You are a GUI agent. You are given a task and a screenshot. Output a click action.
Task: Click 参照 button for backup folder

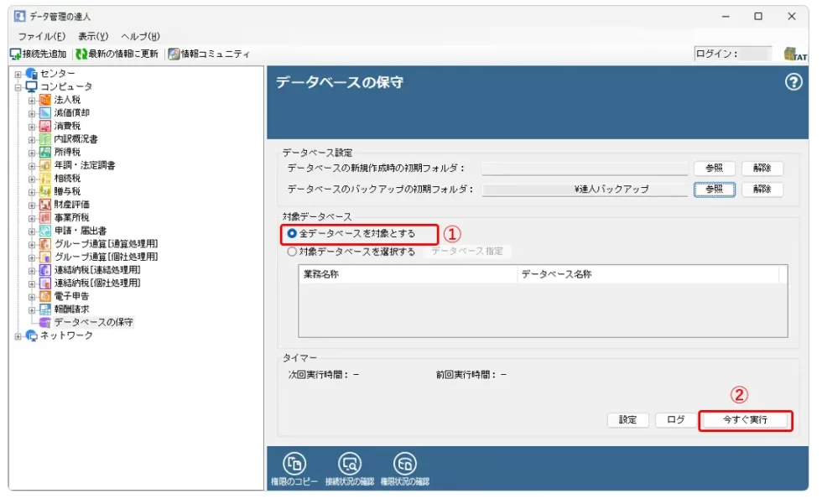pos(714,190)
